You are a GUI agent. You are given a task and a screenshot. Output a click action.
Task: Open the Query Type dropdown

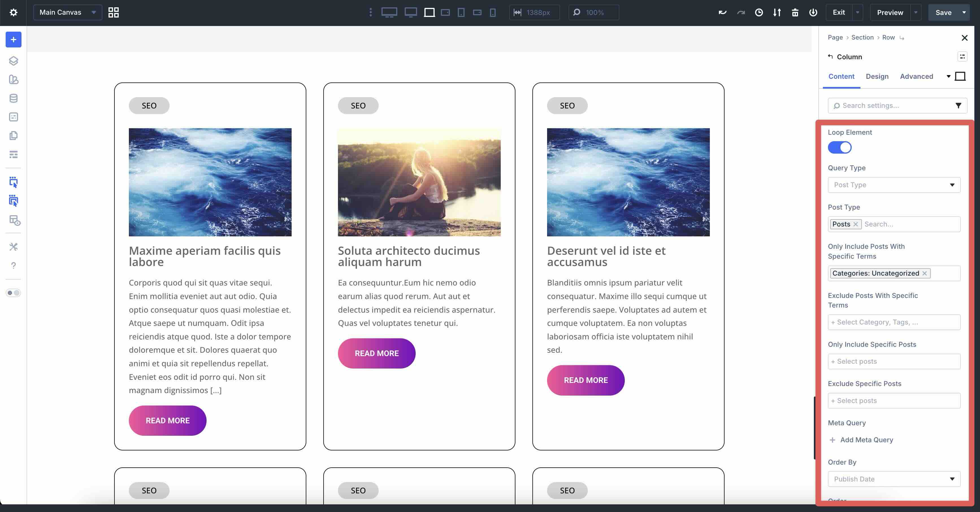point(894,185)
